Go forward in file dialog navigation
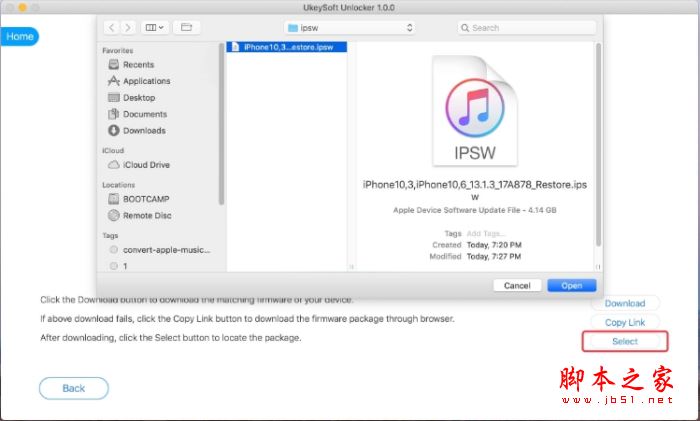The width and height of the screenshot is (700, 421). click(128, 28)
